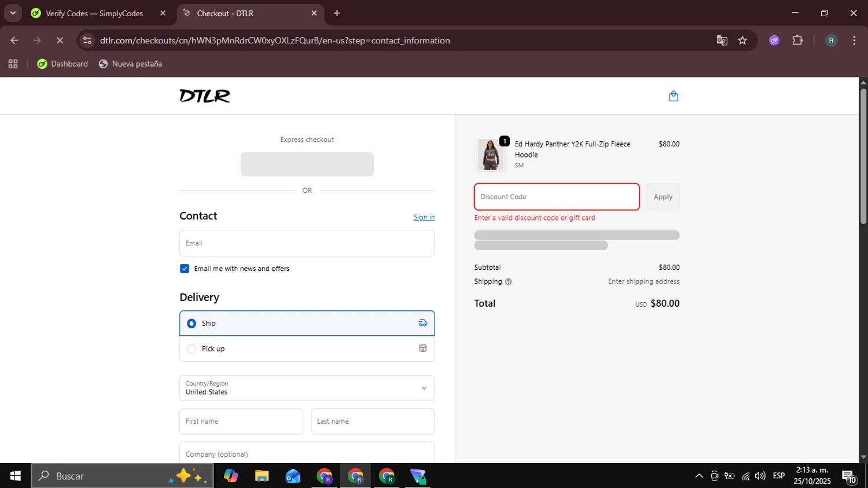868x488 pixels.
Task: Open File Explorer from the taskbar
Action: [x=262, y=476]
